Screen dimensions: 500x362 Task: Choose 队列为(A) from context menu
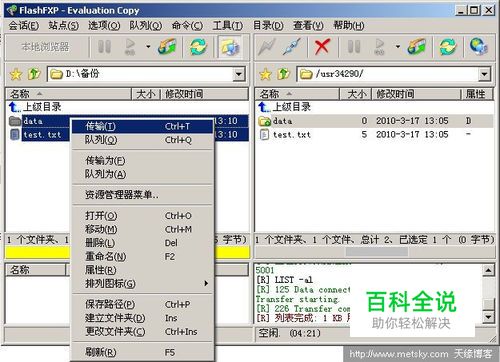click(143, 174)
